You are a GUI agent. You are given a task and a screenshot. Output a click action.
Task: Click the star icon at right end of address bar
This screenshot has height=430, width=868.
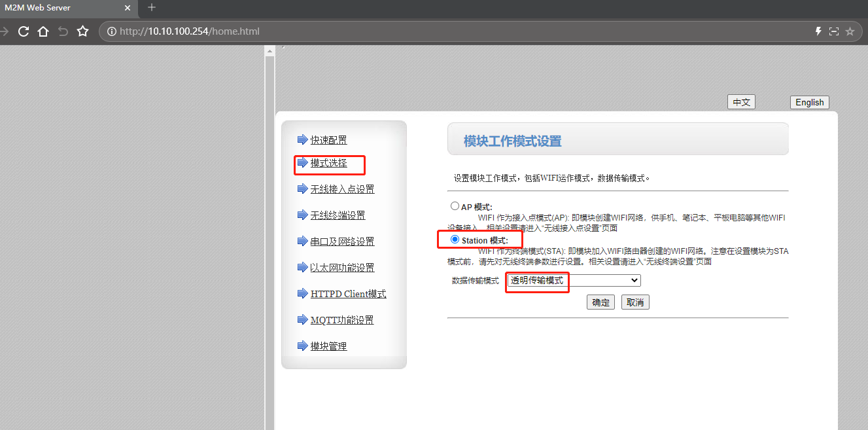[850, 31]
